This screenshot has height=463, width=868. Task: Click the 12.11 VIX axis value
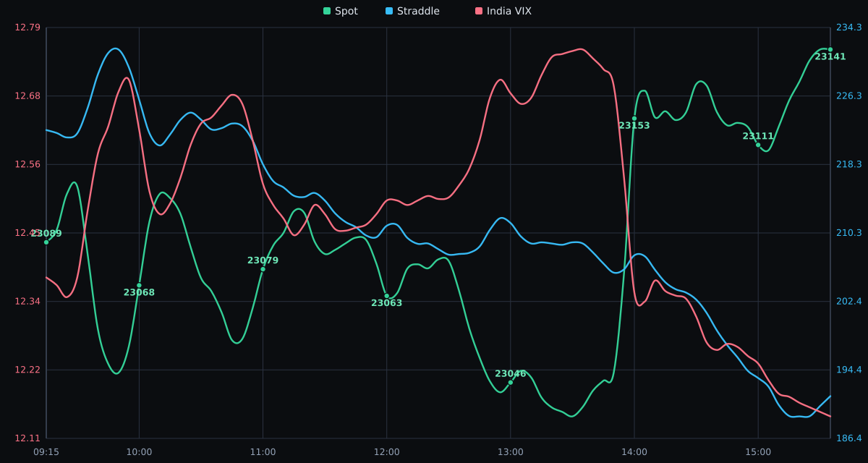pyautogui.click(x=27, y=438)
